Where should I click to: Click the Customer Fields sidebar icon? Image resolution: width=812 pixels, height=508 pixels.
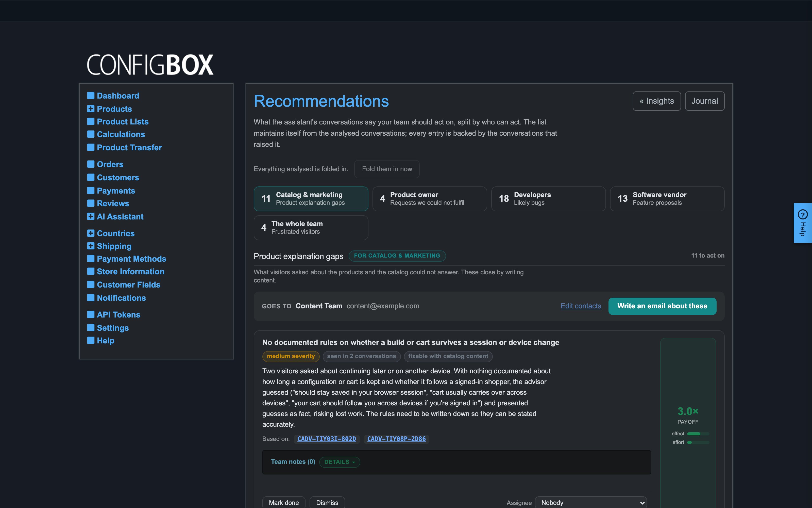point(91,284)
